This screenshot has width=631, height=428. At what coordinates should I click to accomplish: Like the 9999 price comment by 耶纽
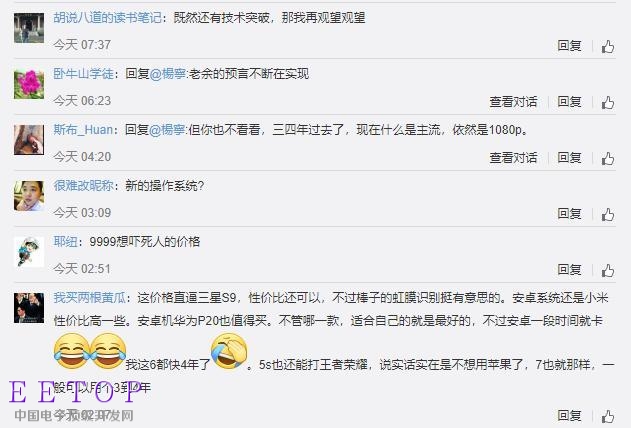pos(608,270)
